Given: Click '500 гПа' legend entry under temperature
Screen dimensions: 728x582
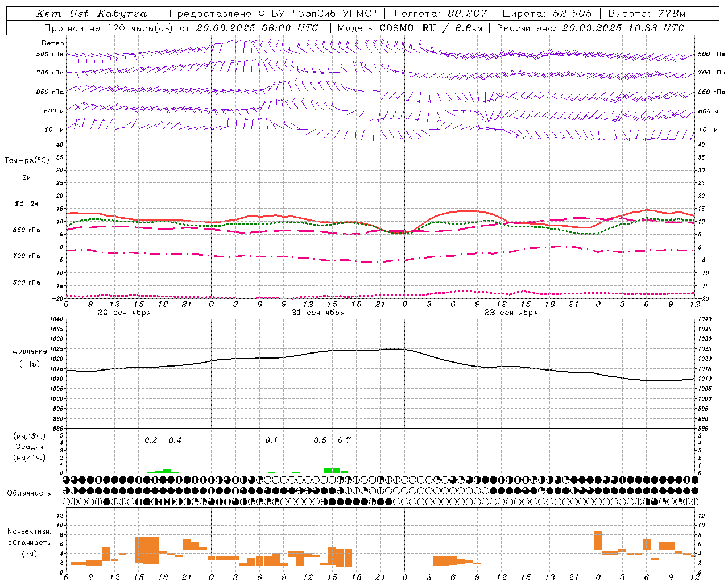Looking at the screenshot, I should [27, 282].
